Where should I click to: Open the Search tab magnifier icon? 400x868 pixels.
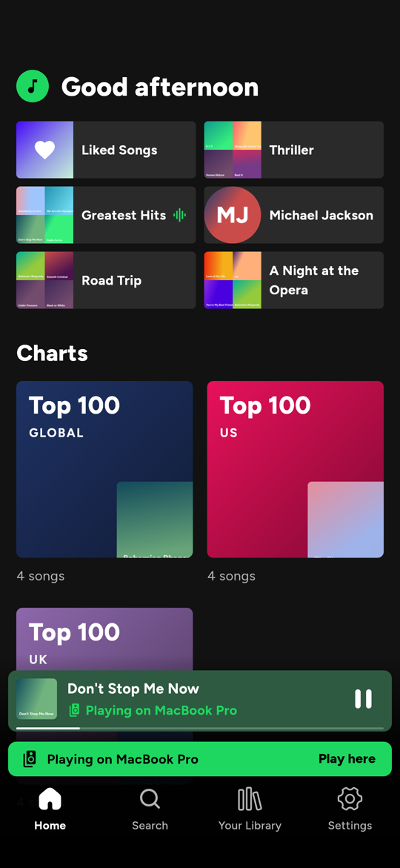pyautogui.click(x=150, y=799)
